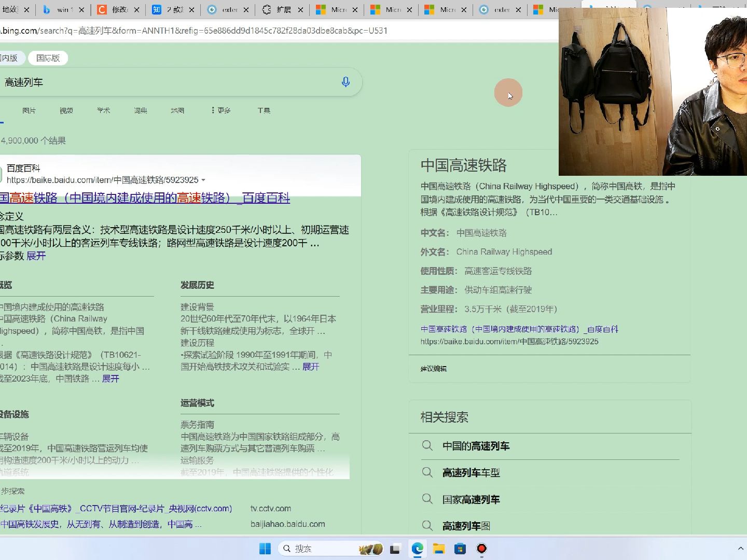Open File Explorer from the taskbar
This screenshot has height=560, width=747.
(438, 549)
